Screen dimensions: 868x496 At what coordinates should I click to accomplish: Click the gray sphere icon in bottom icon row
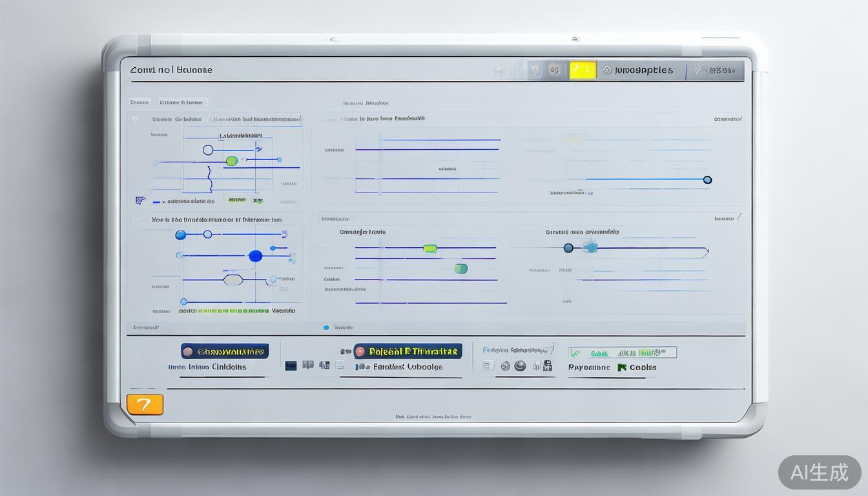point(520,366)
